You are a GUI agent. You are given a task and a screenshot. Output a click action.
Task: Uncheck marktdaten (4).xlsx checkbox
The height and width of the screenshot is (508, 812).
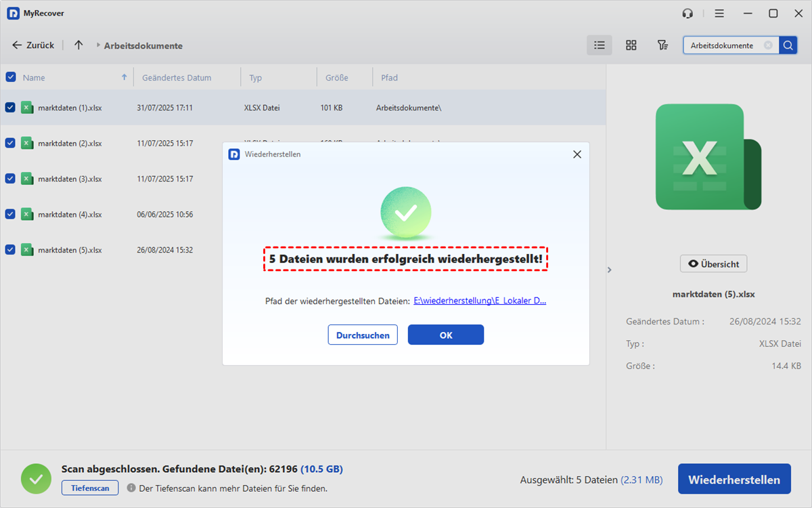point(11,214)
